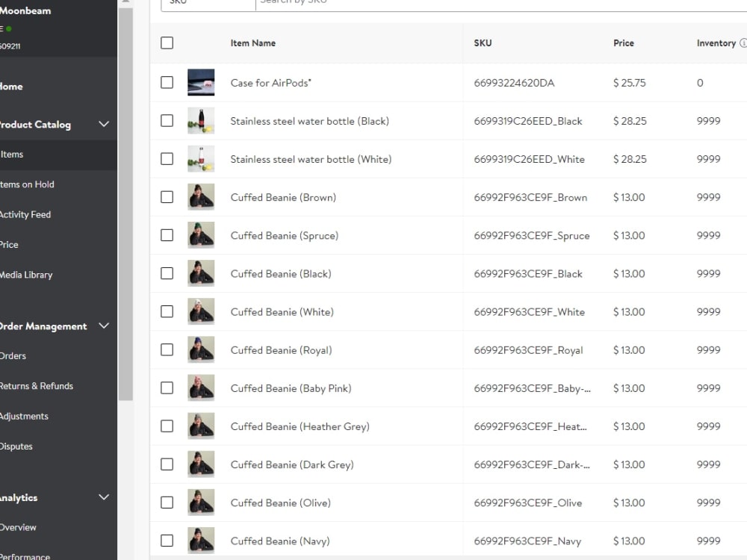Open Returns & Refunds page
The height and width of the screenshot is (560, 747).
coord(36,386)
